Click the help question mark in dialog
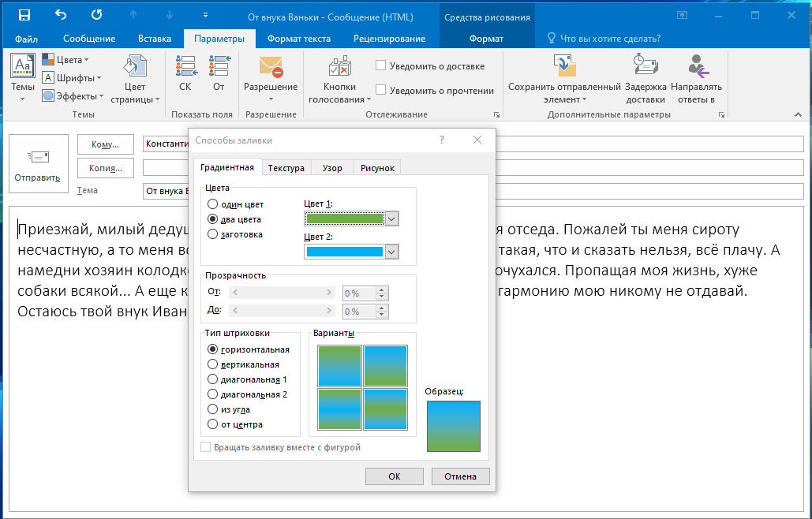The width and height of the screenshot is (812, 519). pos(442,140)
